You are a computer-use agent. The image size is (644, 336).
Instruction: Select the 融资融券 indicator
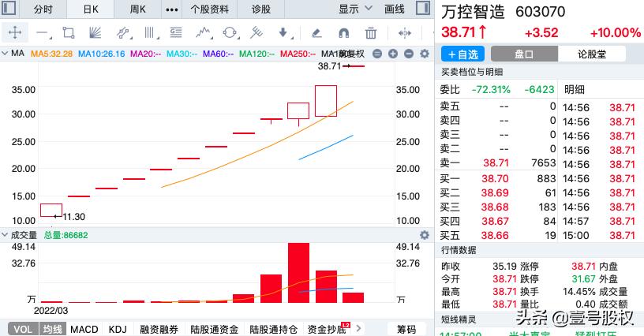(159, 329)
